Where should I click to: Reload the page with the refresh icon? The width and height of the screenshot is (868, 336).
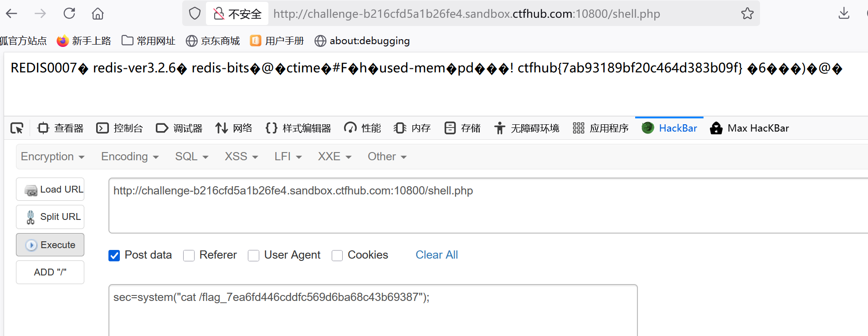69,13
